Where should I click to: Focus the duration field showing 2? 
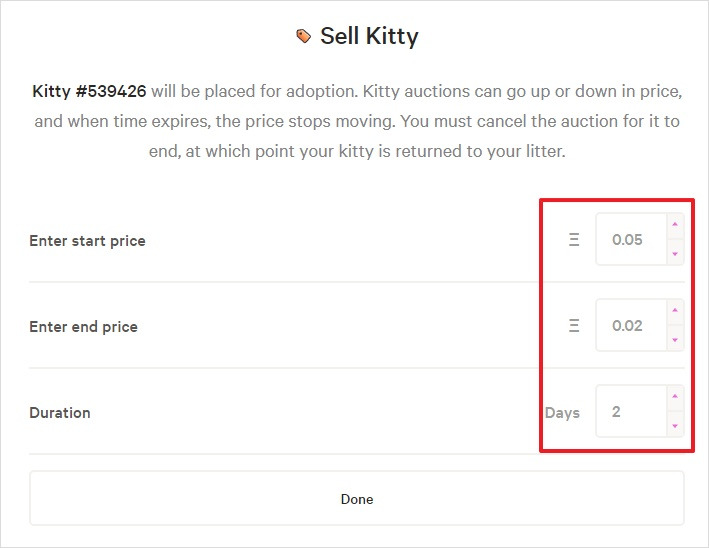[631, 411]
